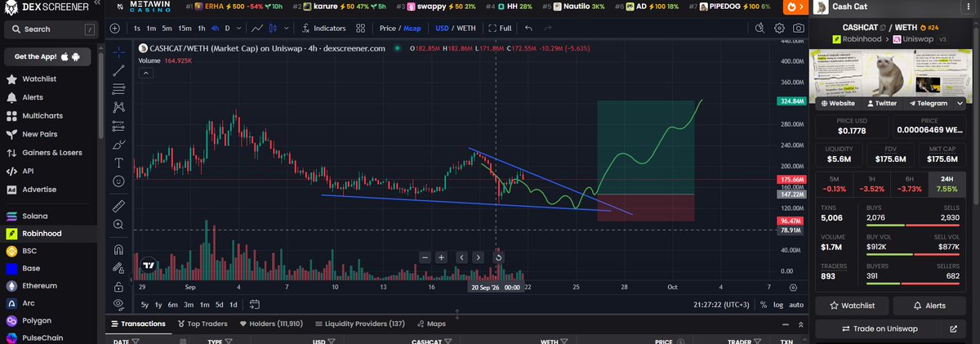This screenshot has width=980, height=344.
Task: Open go-to-date calendar icon
Action: [254, 304]
